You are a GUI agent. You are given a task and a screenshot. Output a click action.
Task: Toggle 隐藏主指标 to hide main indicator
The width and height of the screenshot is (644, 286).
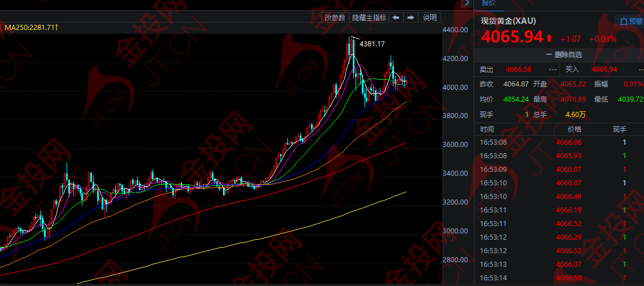coord(369,18)
